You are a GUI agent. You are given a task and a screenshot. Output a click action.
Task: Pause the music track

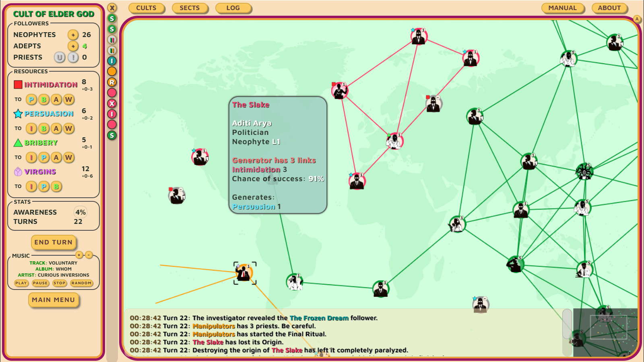(40, 283)
